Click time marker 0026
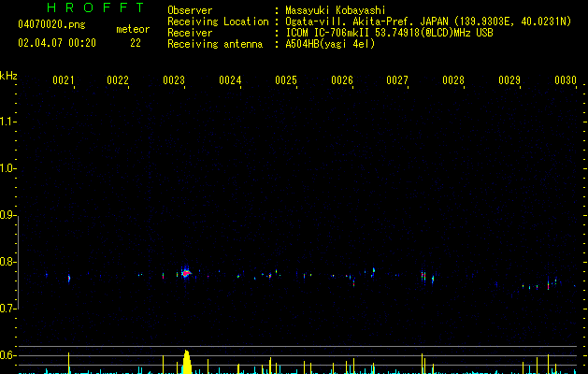Screen dimensions: 588x374 click(342, 80)
